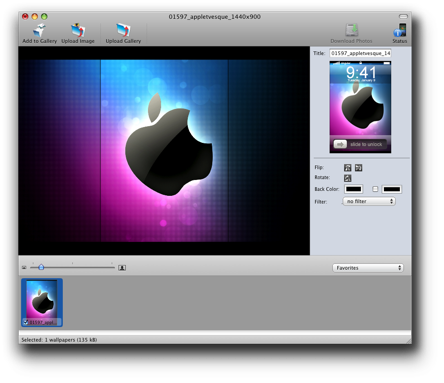
Task: Click the Download Photos toolbar icon
Action: click(351, 33)
